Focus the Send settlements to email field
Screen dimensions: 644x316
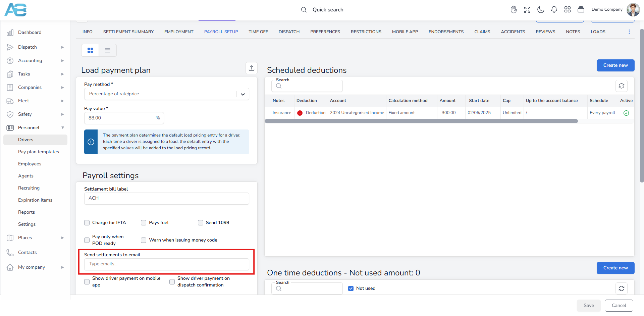pos(167,264)
